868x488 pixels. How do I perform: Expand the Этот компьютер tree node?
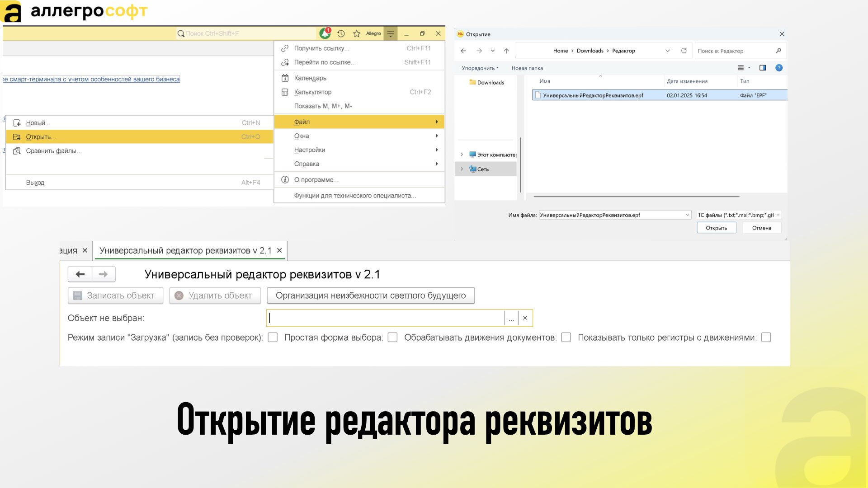(462, 155)
